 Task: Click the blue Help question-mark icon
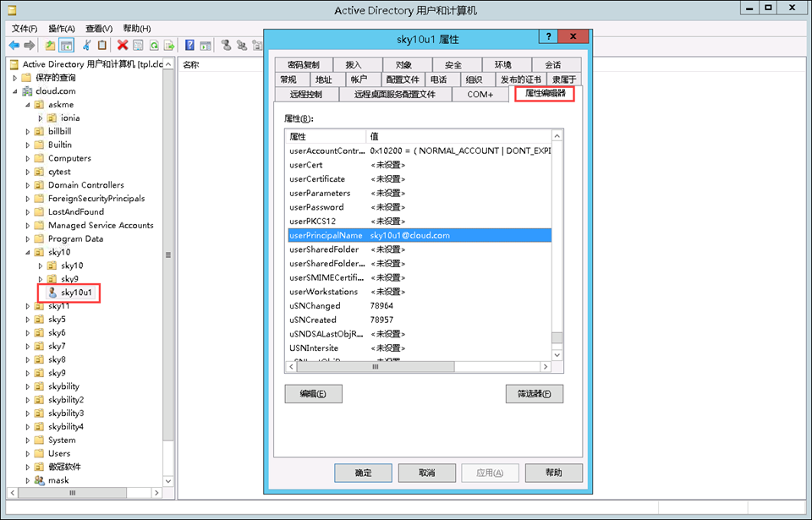[189, 45]
